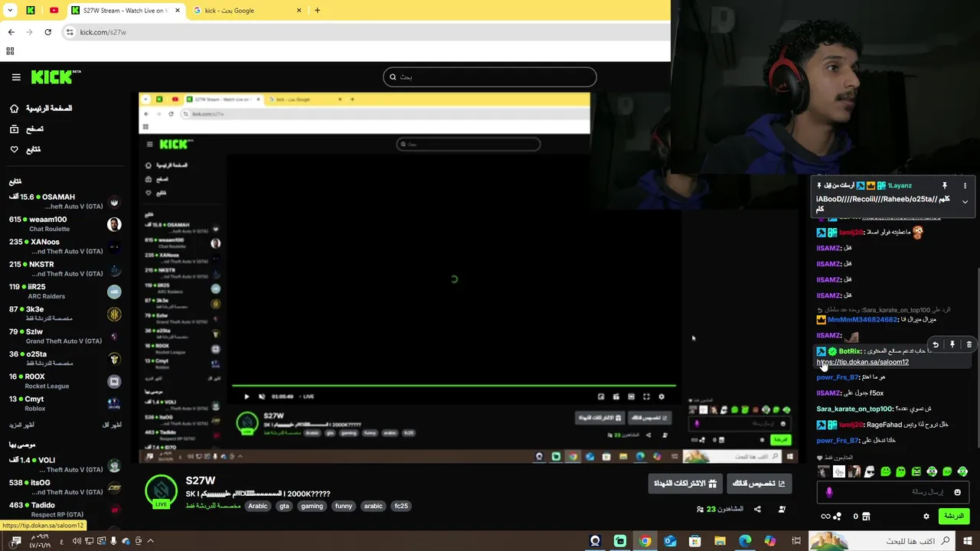Collapse the pinned message chevron
The height and width of the screenshot is (551, 980).
(x=965, y=202)
